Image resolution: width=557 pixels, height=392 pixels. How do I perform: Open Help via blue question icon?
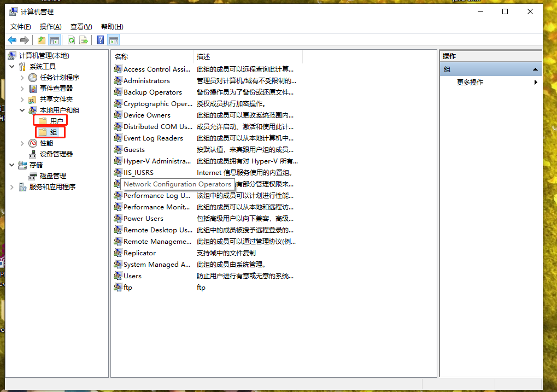(101, 40)
